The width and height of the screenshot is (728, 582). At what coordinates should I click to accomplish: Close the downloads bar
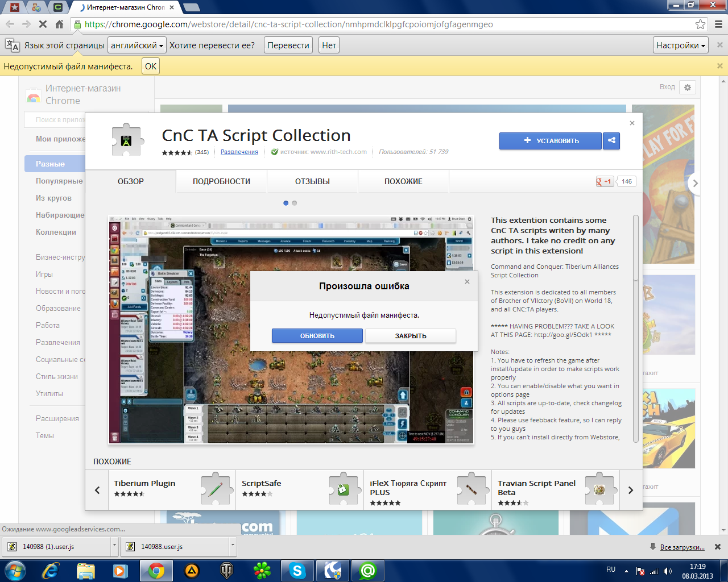click(718, 547)
